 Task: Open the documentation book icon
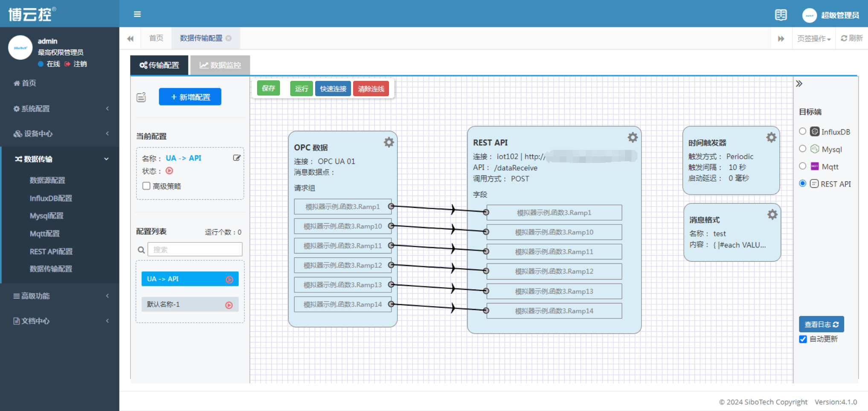click(x=781, y=15)
